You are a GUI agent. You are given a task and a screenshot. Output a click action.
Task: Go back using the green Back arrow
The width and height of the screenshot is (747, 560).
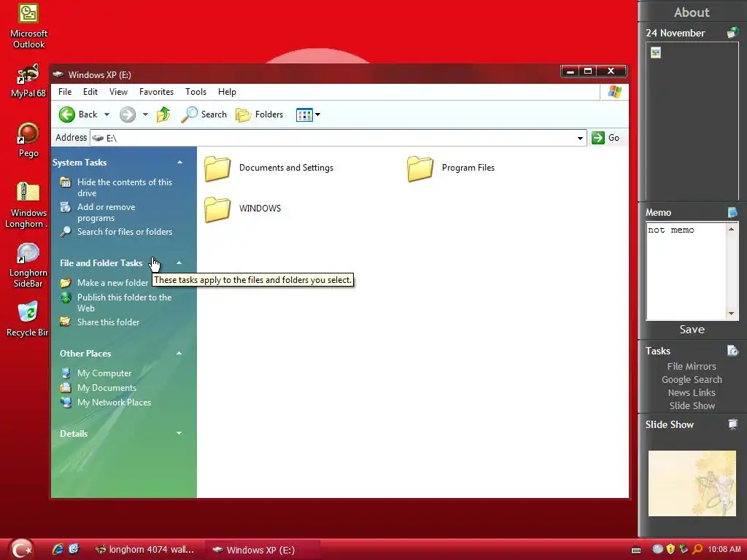[x=67, y=114]
